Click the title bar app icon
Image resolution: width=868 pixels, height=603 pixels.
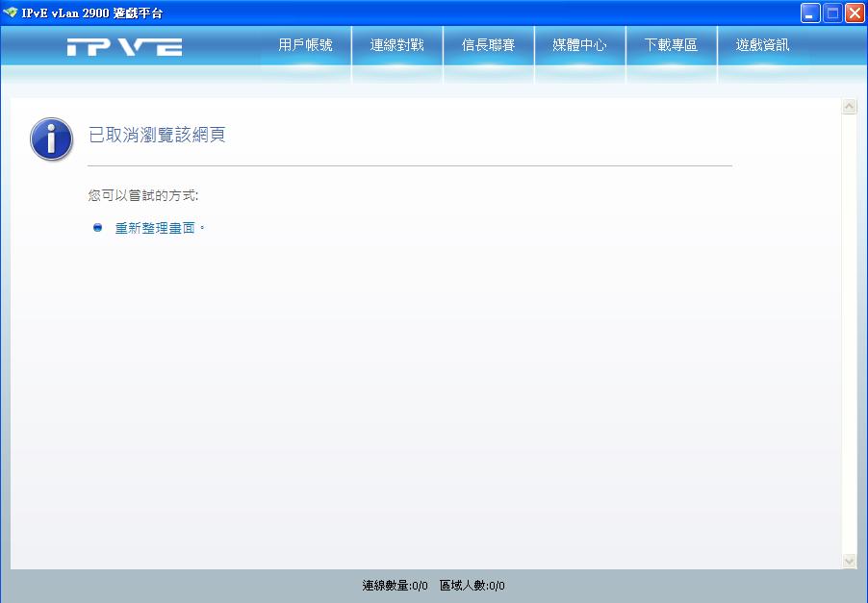[x=10, y=13]
